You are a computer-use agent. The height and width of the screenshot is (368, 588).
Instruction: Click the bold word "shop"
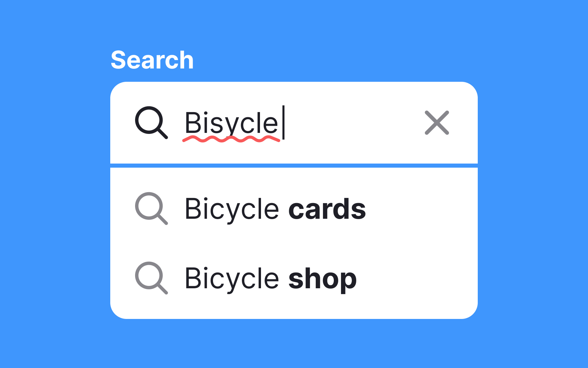pyautogui.click(x=322, y=279)
